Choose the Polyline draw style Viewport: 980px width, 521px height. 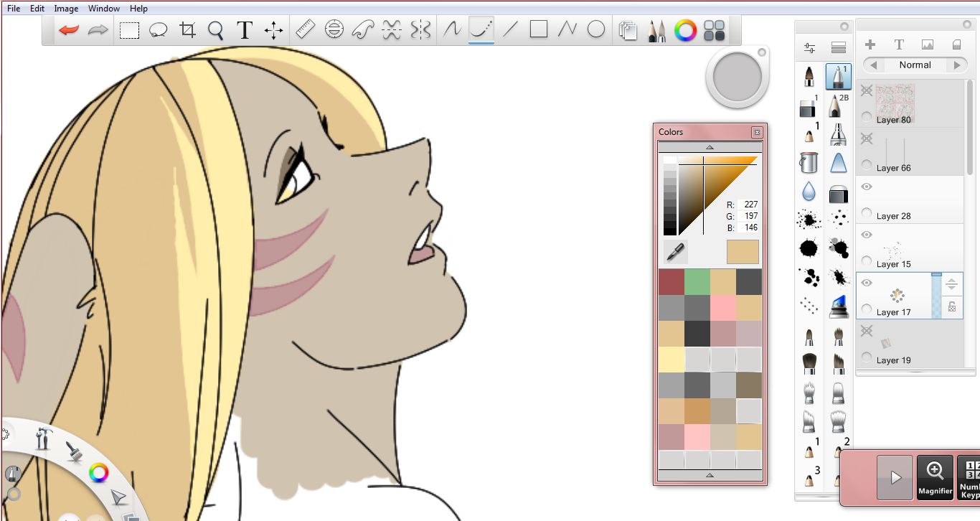pos(567,30)
